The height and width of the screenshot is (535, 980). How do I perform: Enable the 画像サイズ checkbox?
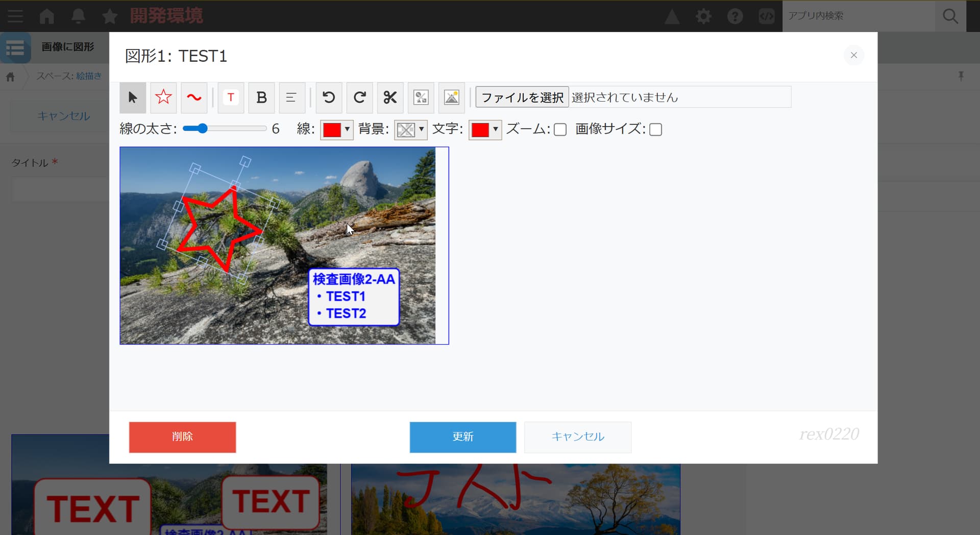655,130
